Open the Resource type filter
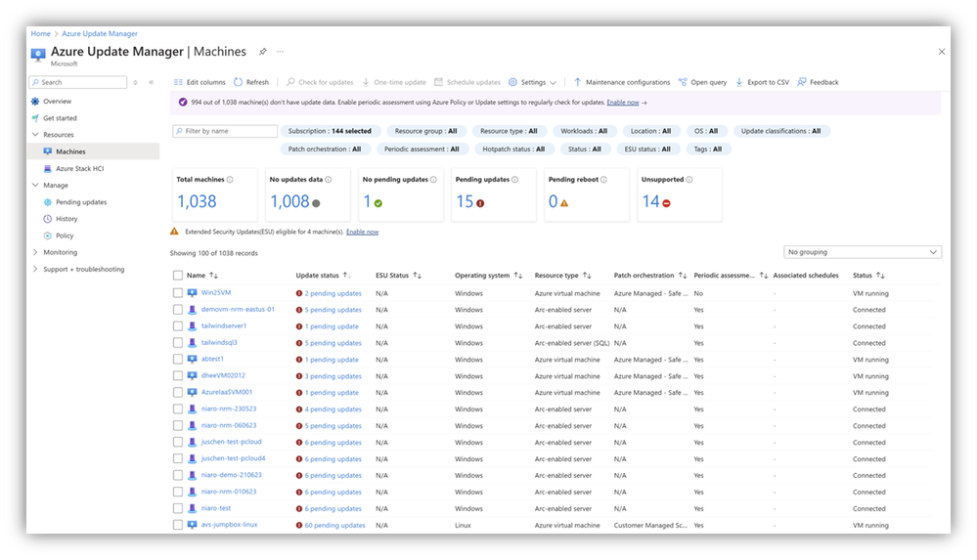Image resolution: width=977 pixels, height=560 pixels. (509, 131)
